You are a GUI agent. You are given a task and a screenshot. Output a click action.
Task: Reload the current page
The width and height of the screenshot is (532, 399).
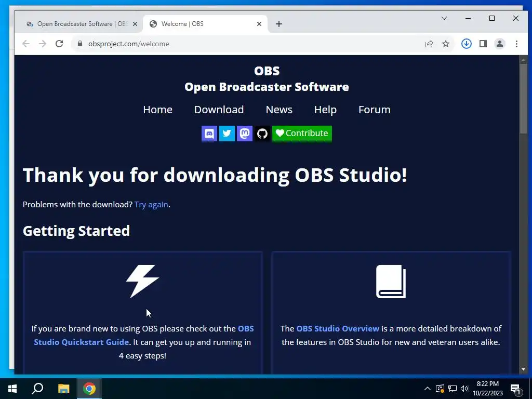pos(59,44)
